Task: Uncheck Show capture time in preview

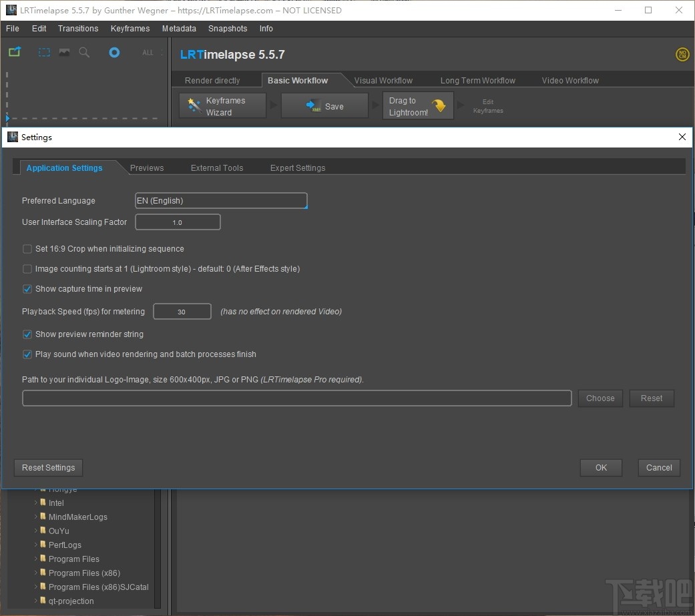Action: pos(27,289)
